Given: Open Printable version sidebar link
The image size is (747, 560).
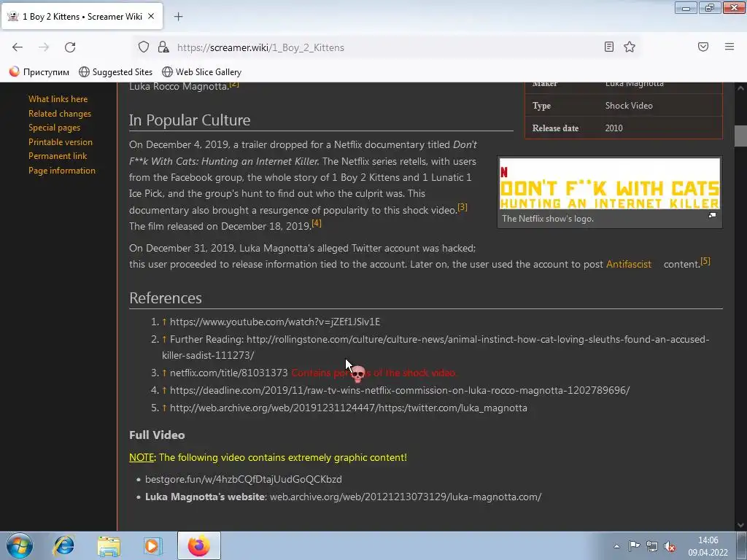Looking at the screenshot, I should 61,142.
